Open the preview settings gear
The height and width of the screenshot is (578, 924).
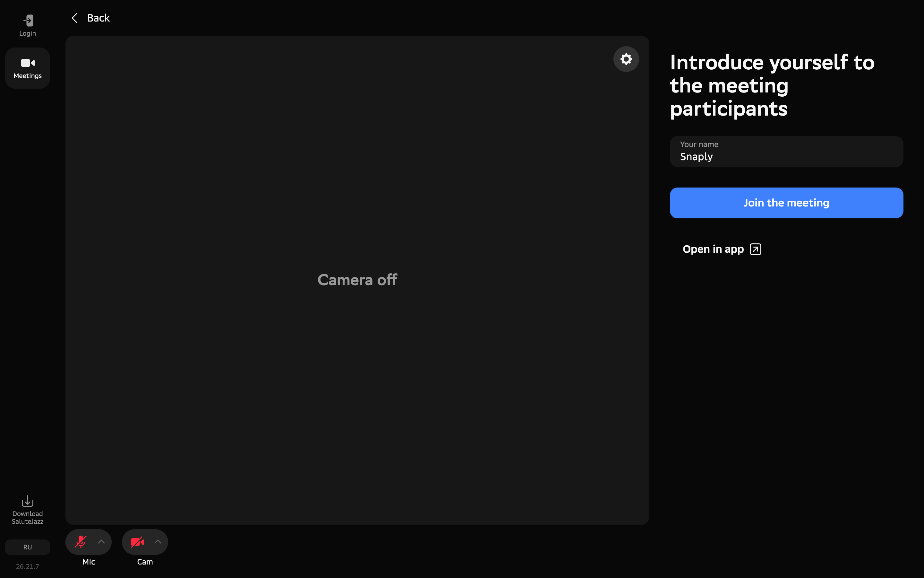point(626,59)
